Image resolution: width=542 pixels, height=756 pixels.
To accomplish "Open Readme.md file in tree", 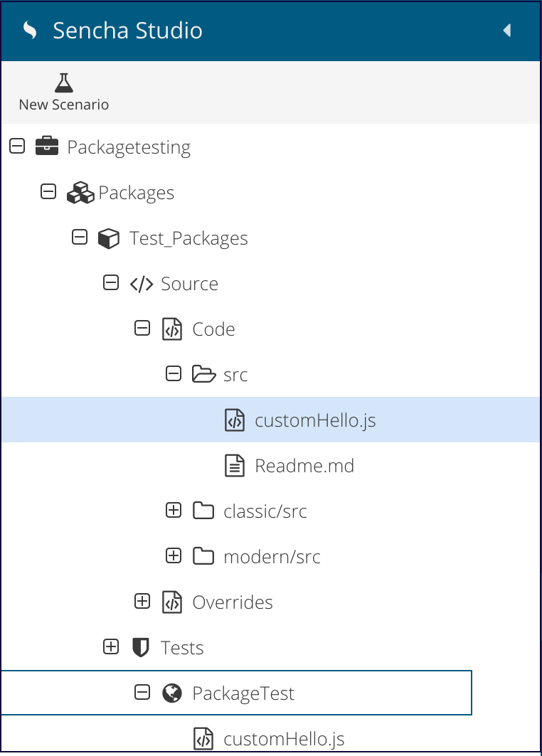I will click(x=304, y=466).
